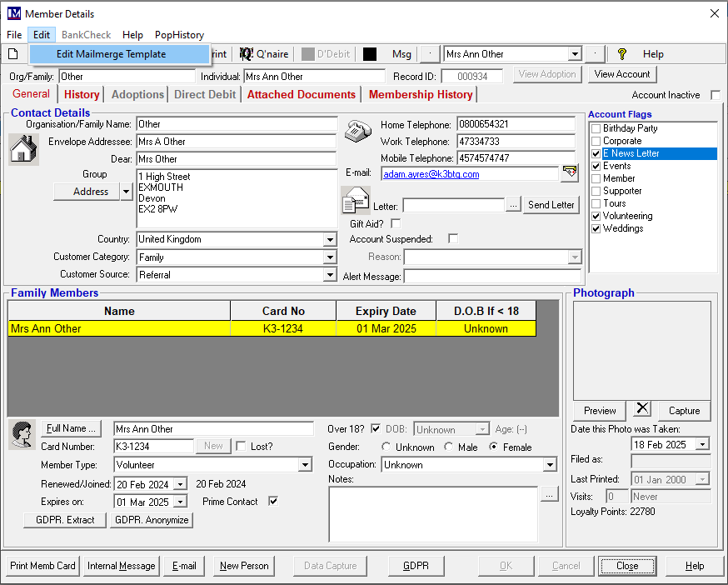Delete photo using the X icon
This screenshot has width=728, height=585.
(x=641, y=409)
